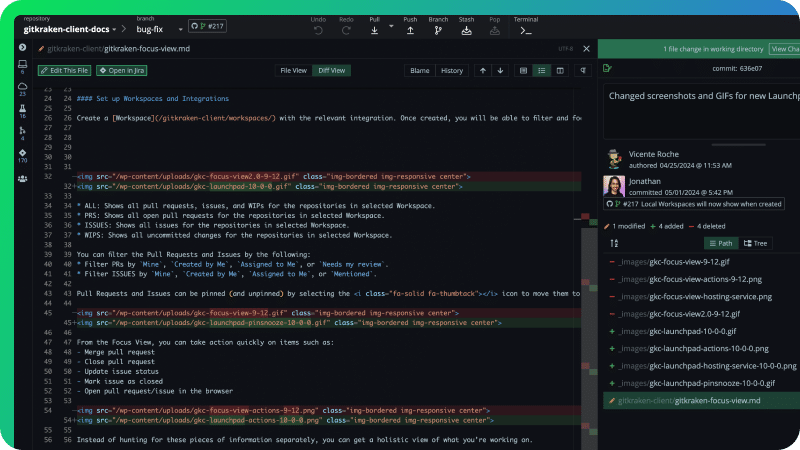Toggle whitespace paragraph mark icon
Screen dimensions: 800x450
point(583,70)
